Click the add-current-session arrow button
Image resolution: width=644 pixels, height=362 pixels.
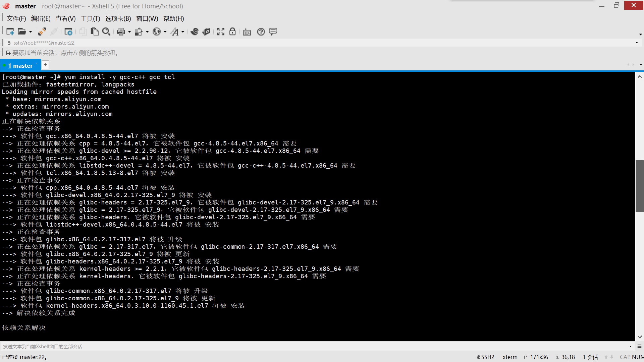(x=8, y=53)
